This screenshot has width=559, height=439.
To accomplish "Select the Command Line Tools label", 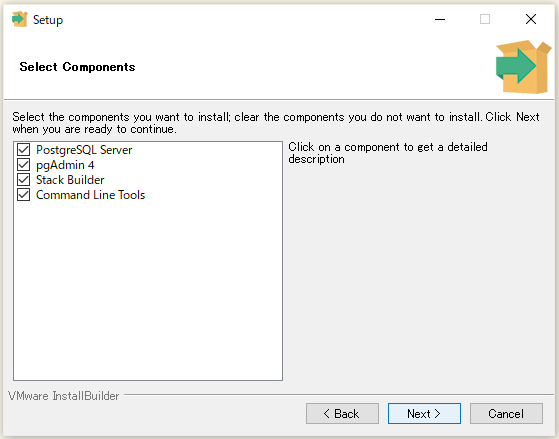I will coord(91,195).
